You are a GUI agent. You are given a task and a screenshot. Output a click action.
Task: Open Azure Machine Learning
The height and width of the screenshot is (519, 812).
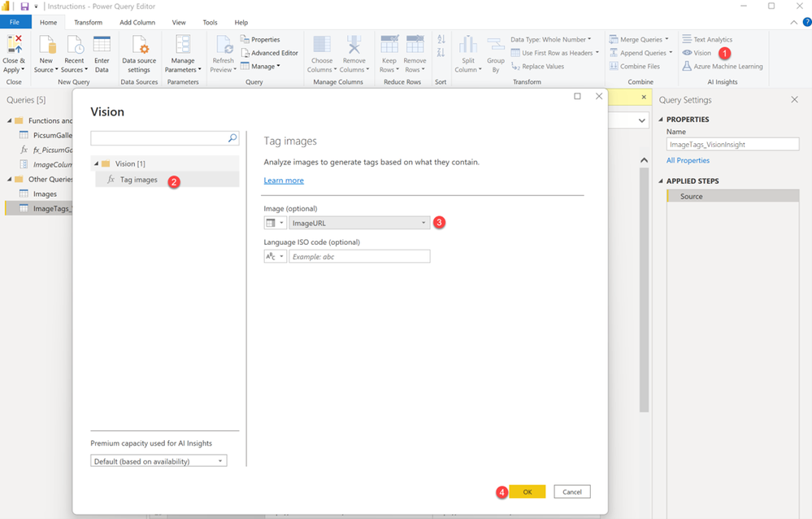(723, 67)
